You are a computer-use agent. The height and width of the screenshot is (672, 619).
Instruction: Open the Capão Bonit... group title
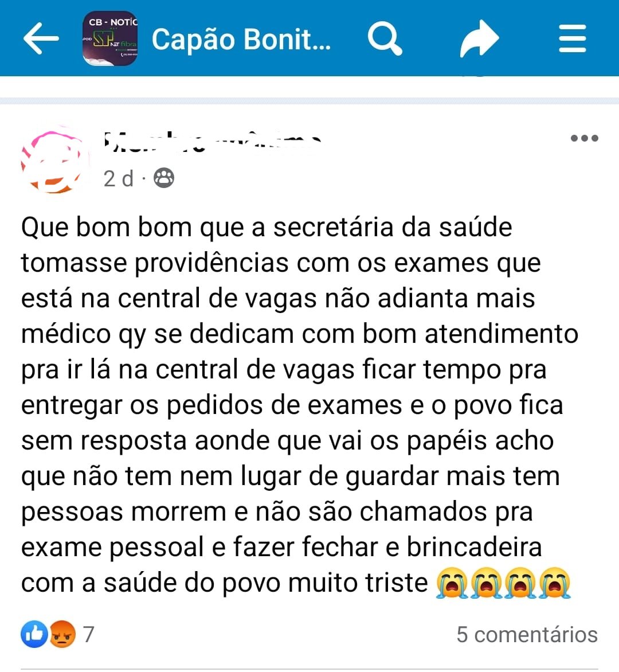click(241, 40)
